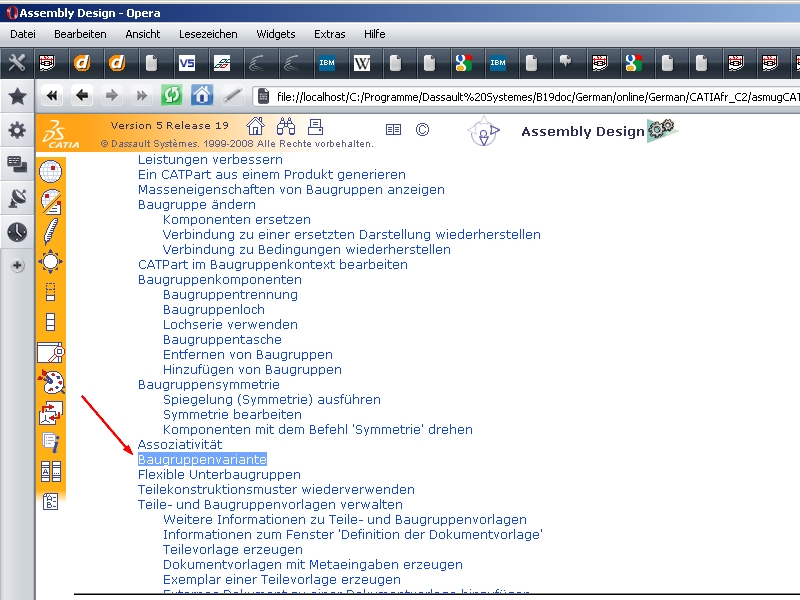Open the Bearbeiten menu

coord(80,34)
